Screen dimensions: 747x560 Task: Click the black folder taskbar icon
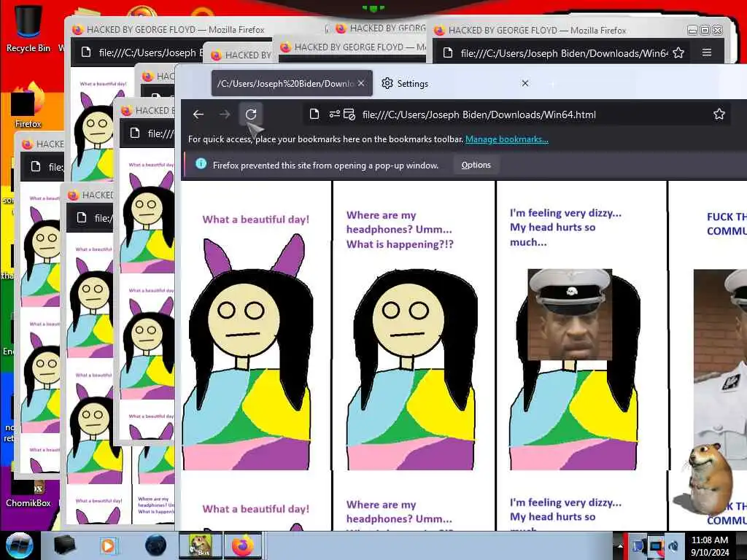pyautogui.click(x=64, y=545)
